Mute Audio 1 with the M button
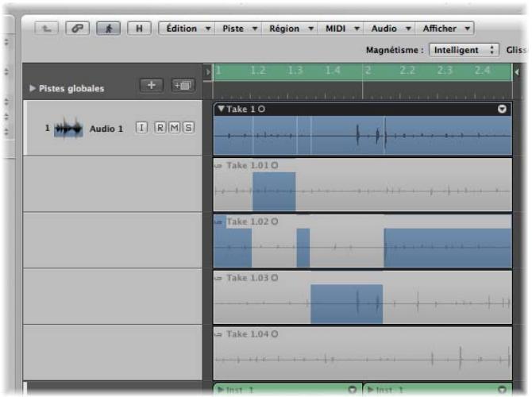Image resolution: width=532 pixels, height=397 pixels. click(175, 128)
